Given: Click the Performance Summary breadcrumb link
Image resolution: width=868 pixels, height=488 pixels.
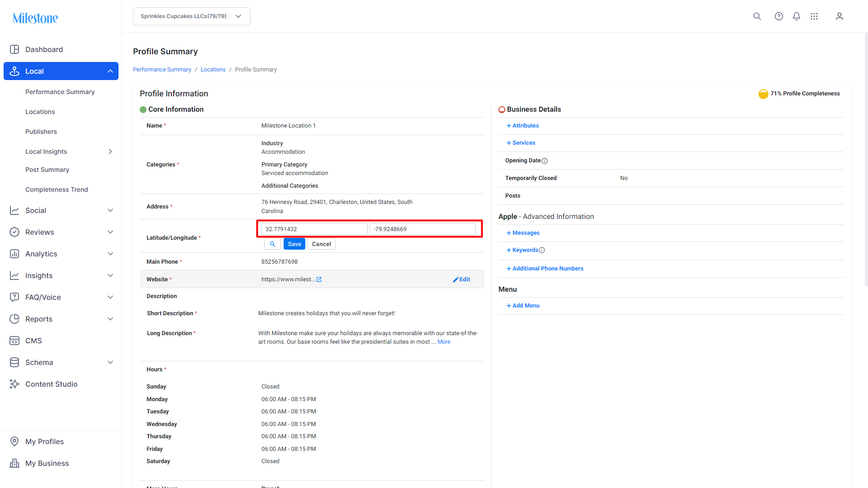Looking at the screenshot, I should pyautogui.click(x=162, y=70).
